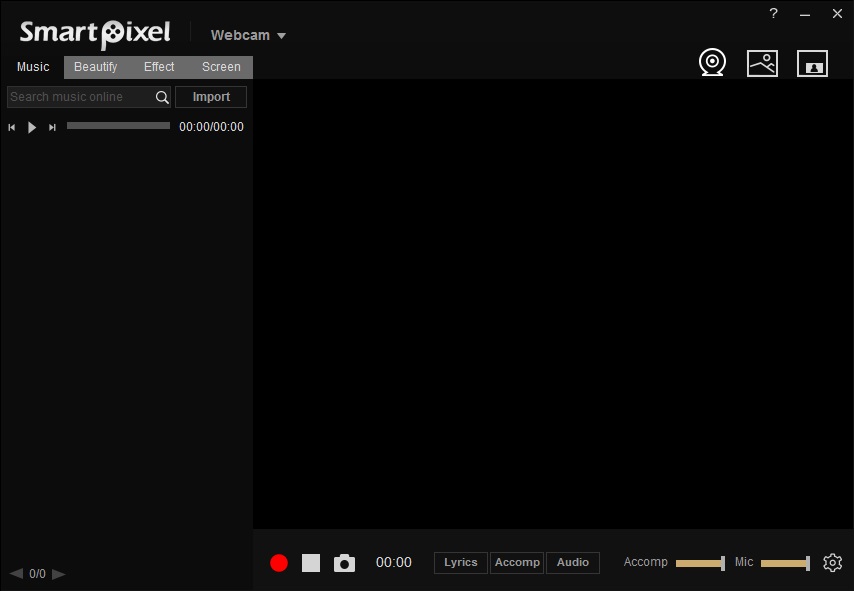Open settings with the gear icon
854x591 pixels.
832,562
